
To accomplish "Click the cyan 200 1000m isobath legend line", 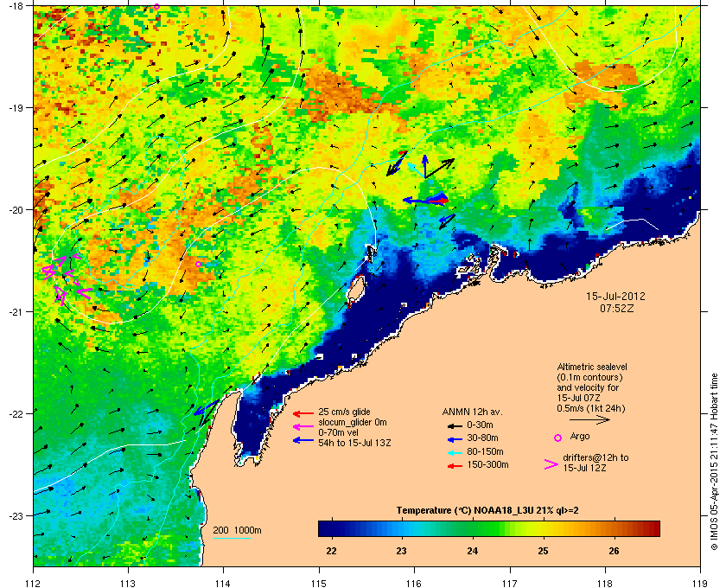I will click(x=232, y=539).
